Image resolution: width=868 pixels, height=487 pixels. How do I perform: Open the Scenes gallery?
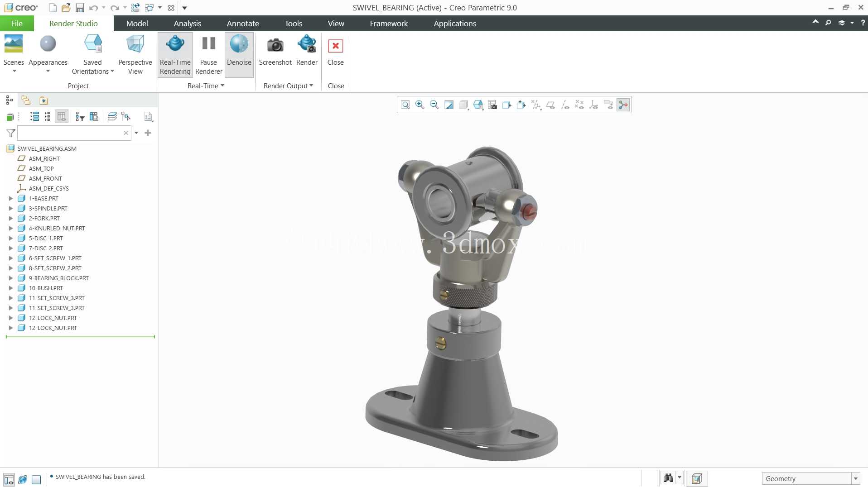(14, 53)
